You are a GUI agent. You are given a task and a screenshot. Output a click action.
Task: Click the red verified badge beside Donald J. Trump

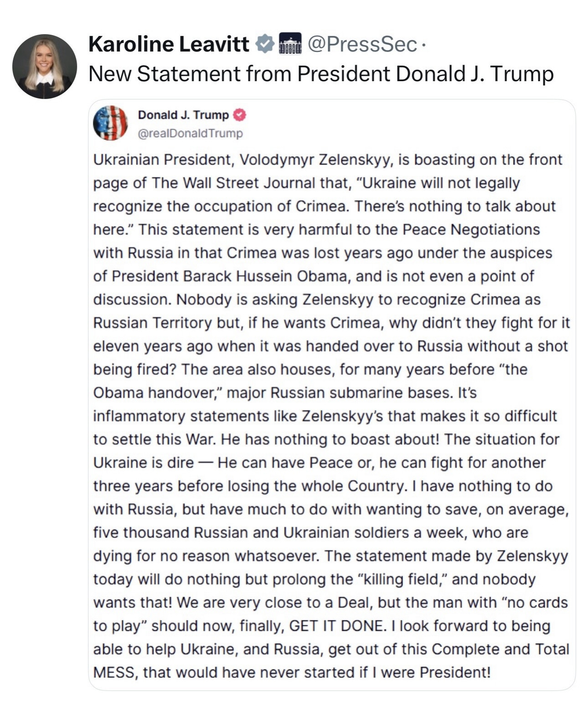pos(240,115)
